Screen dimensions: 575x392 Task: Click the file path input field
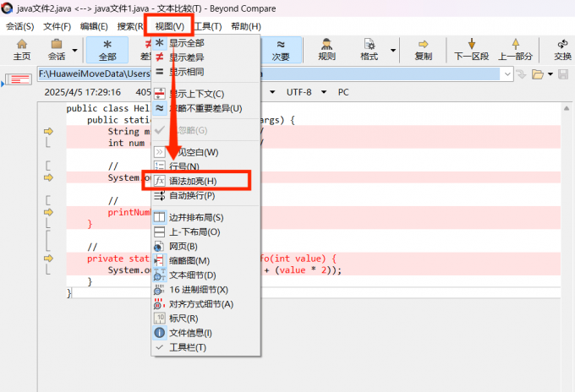(x=271, y=75)
